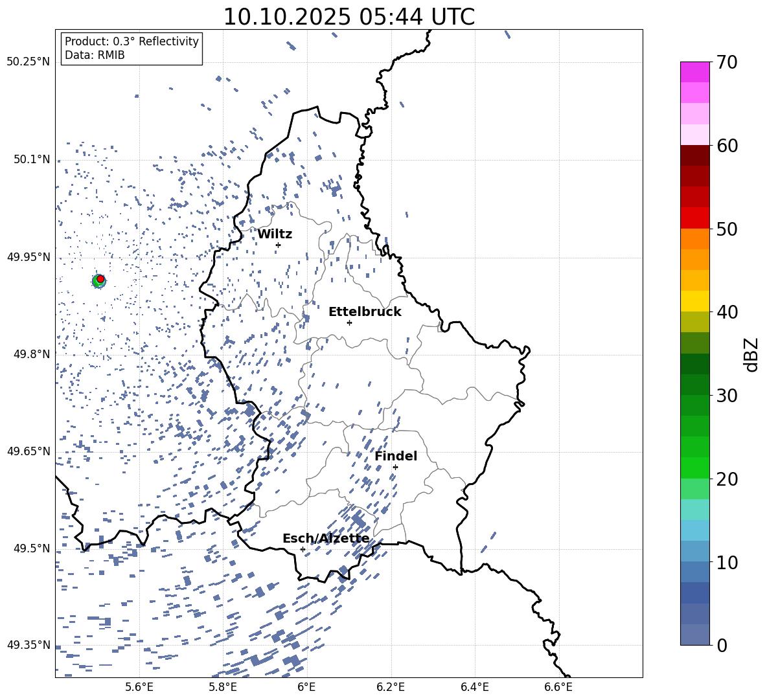Click the 50.1°N latitude tick label
The width and height of the screenshot is (767, 700).
click(x=32, y=159)
